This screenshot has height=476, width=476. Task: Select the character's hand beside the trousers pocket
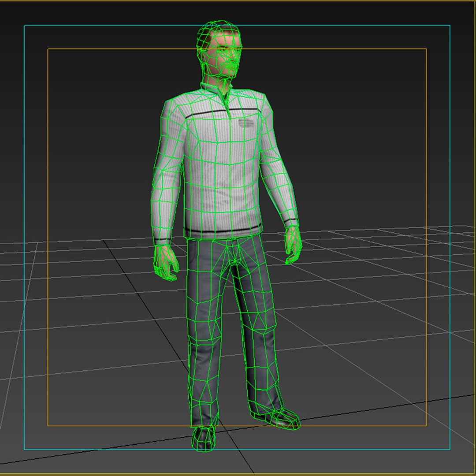[166, 262]
